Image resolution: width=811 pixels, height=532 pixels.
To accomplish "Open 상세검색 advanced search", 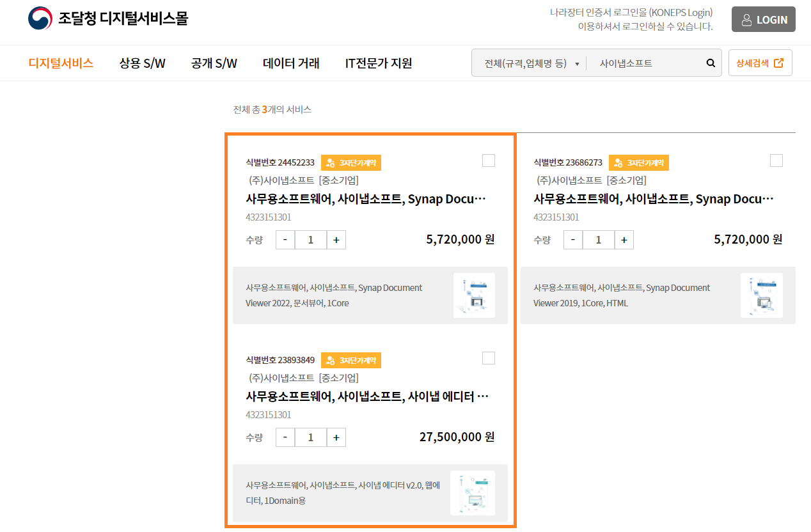I will pyautogui.click(x=760, y=63).
